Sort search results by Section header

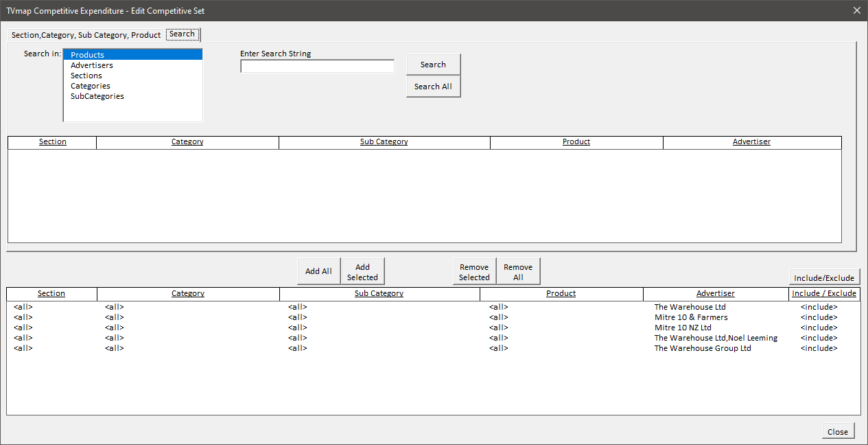[52, 142]
